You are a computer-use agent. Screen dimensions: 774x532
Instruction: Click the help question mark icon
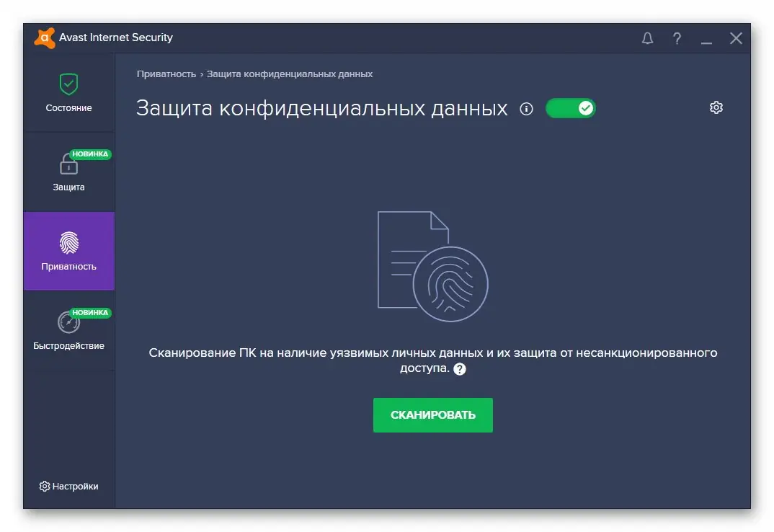pos(677,38)
